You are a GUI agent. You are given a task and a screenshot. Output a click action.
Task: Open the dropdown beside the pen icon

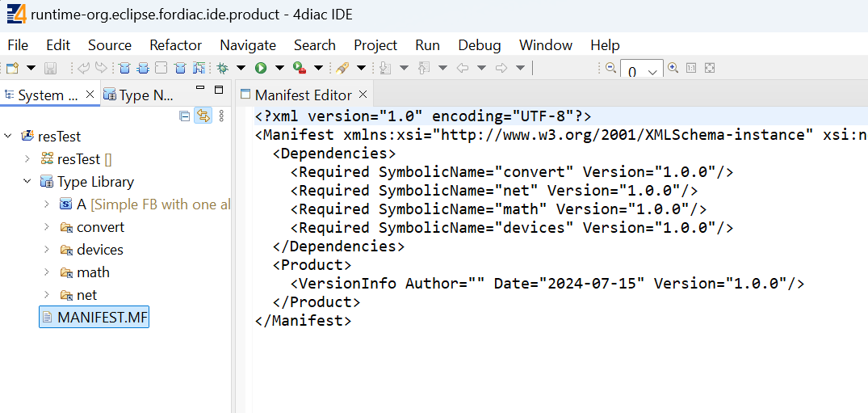(x=362, y=68)
